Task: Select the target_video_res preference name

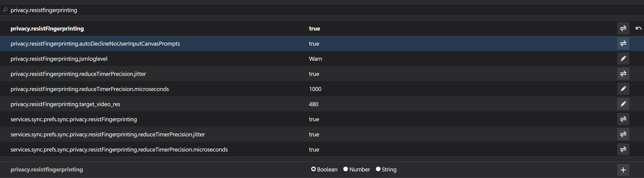Action: point(65,104)
